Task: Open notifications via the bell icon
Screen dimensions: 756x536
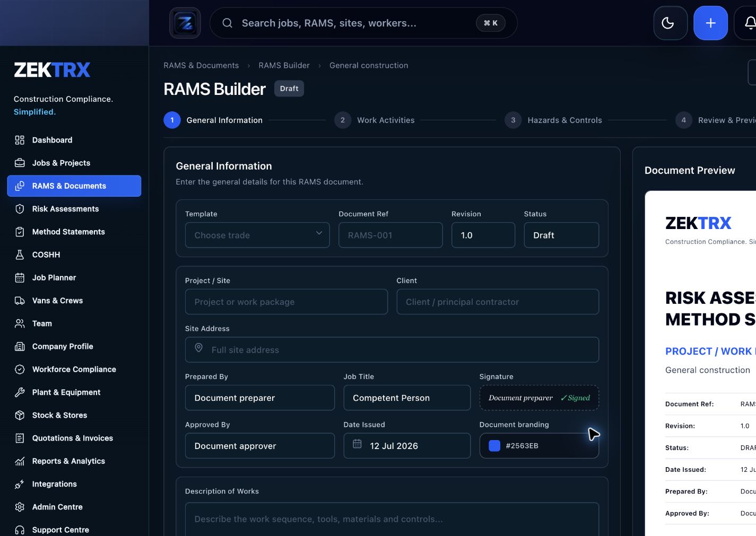Action: 749,23
